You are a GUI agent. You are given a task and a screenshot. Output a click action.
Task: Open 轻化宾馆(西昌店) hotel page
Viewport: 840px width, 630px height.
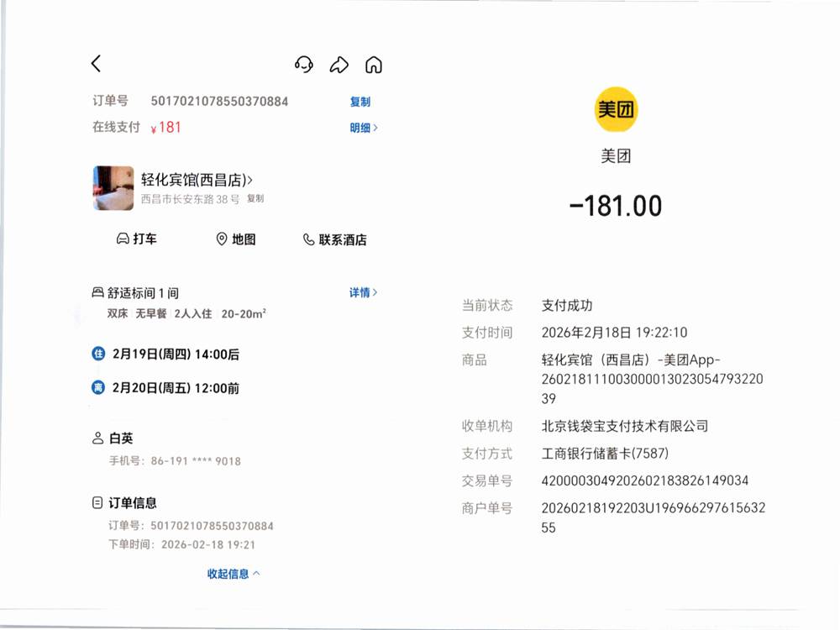197,180
